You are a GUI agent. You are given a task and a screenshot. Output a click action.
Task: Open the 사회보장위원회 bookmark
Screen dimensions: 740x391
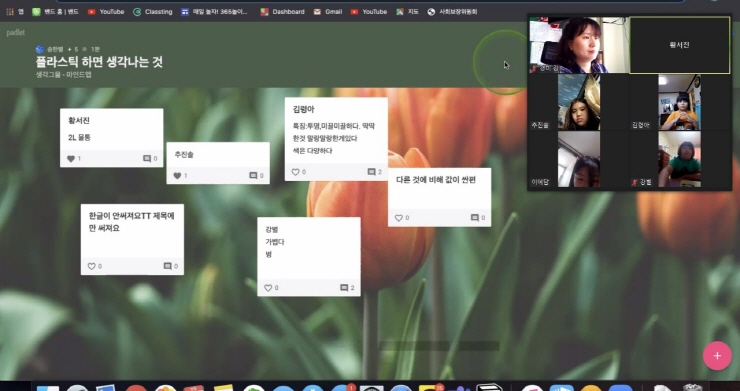pos(452,12)
